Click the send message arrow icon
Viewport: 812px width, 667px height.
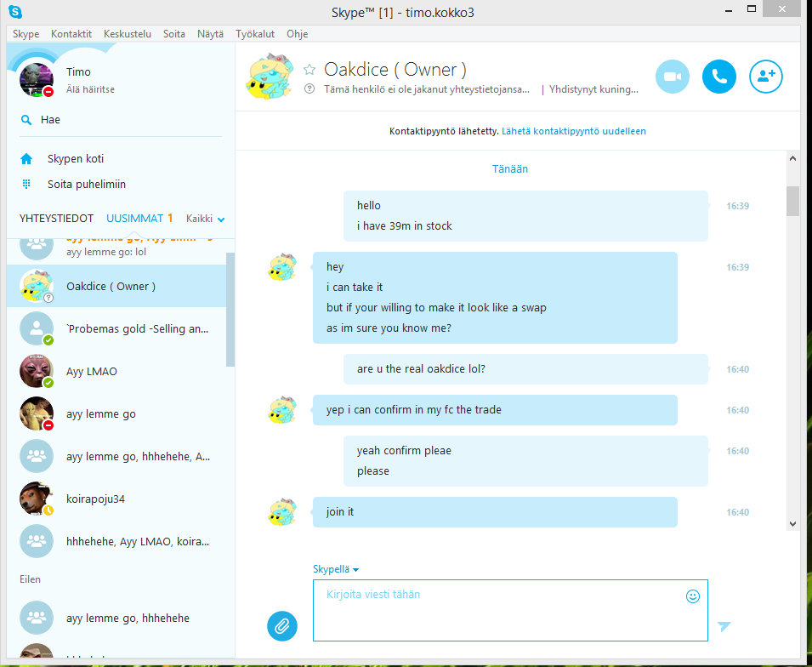(x=724, y=626)
